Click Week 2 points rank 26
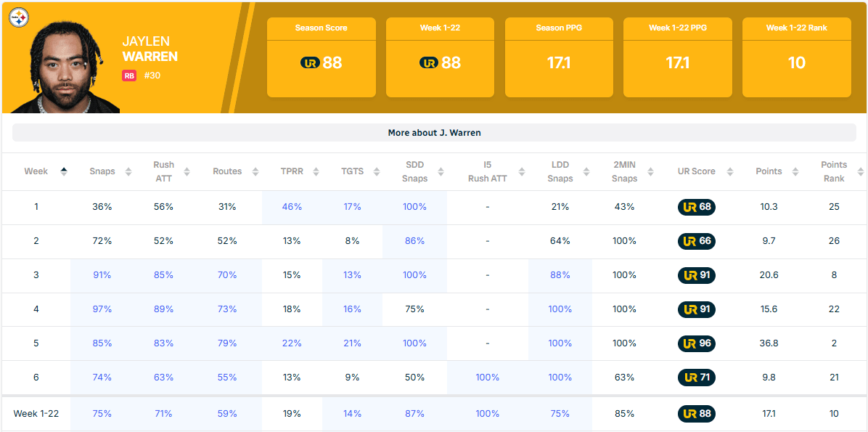This screenshot has width=868, height=432. click(x=834, y=242)
